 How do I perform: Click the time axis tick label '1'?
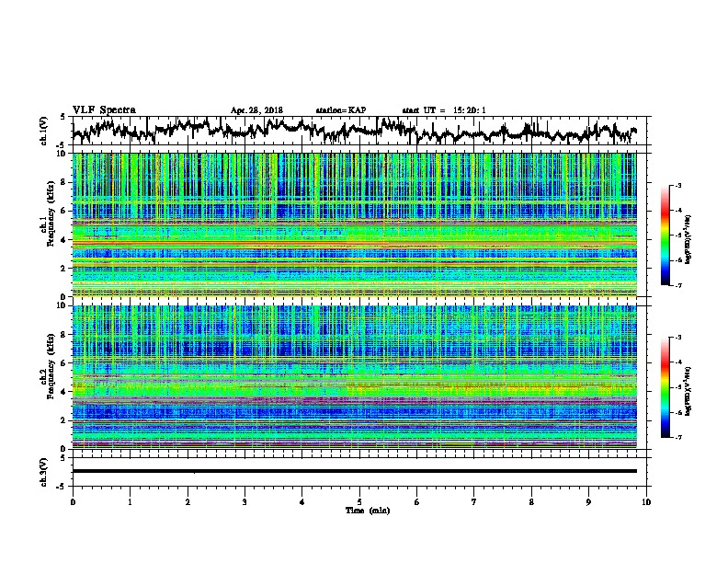(130, 502)
